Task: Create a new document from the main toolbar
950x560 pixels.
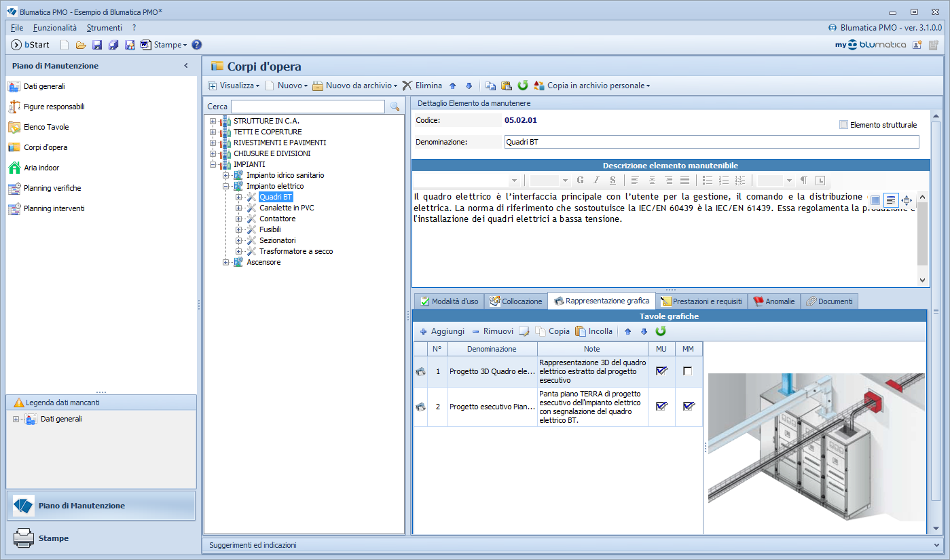Action: tap(65, 45)
